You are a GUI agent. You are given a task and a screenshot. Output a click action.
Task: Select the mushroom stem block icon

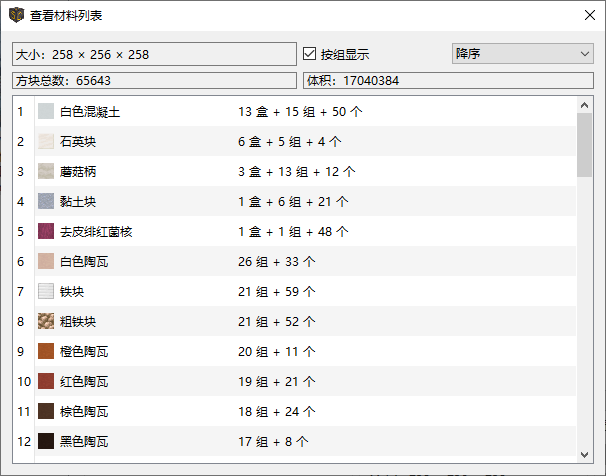46,172
